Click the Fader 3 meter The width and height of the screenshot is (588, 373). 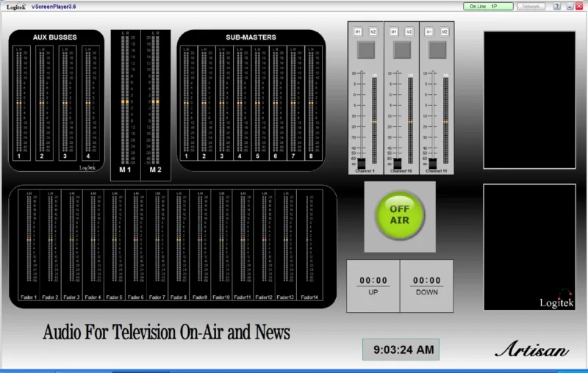(x=71, y=245)
